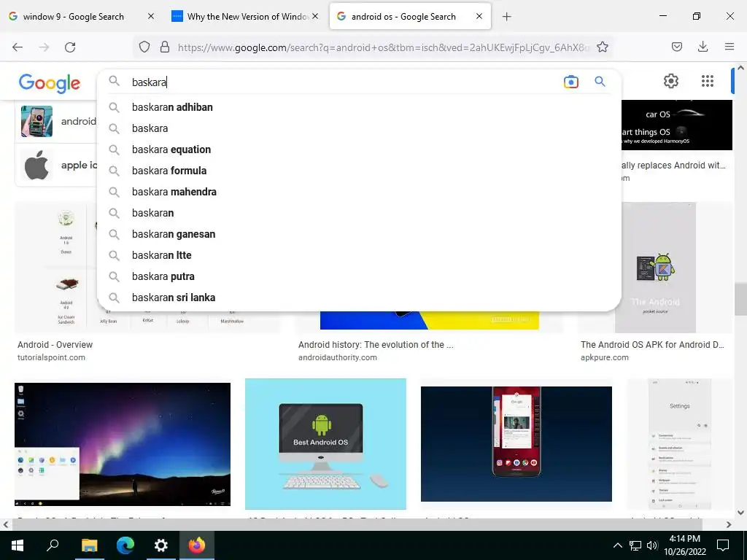Screen dimensions: 747x560
Task: Open the red Android phone image
Action: coord(516,444)
